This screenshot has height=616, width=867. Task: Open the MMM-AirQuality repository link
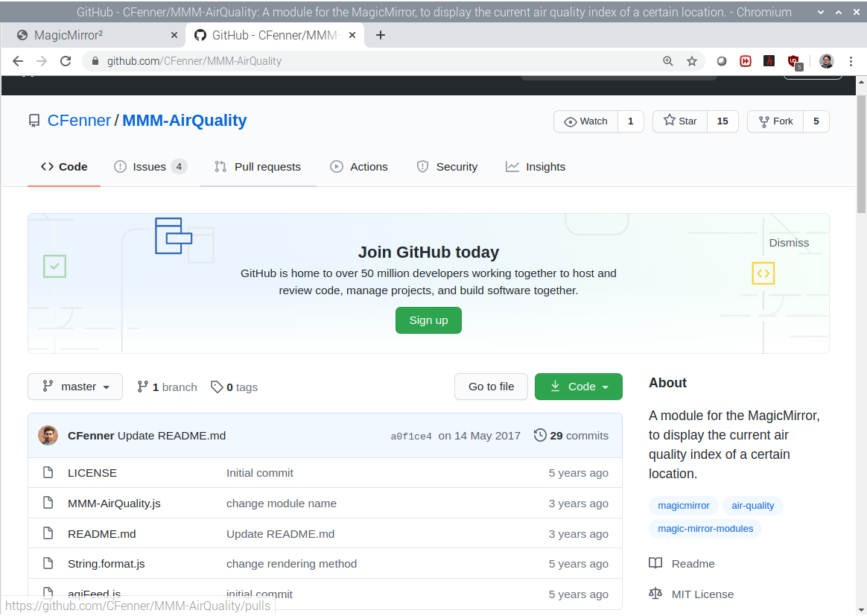pyautogui.click(x=184, y=121)
